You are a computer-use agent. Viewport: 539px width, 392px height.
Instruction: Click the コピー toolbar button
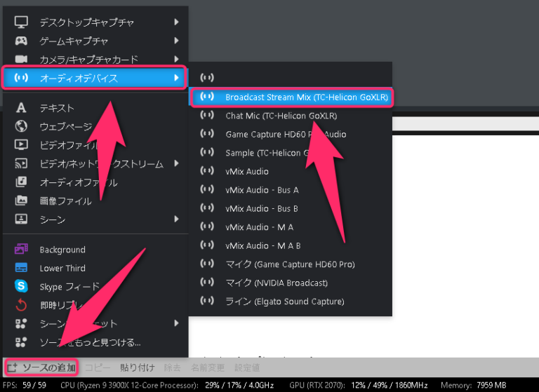98,367
